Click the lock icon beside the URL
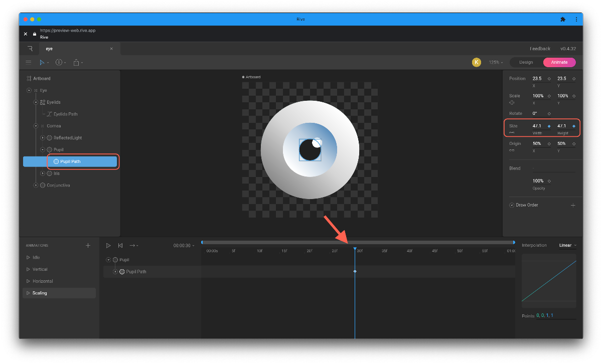602x364 pixels. click(35, 34)
